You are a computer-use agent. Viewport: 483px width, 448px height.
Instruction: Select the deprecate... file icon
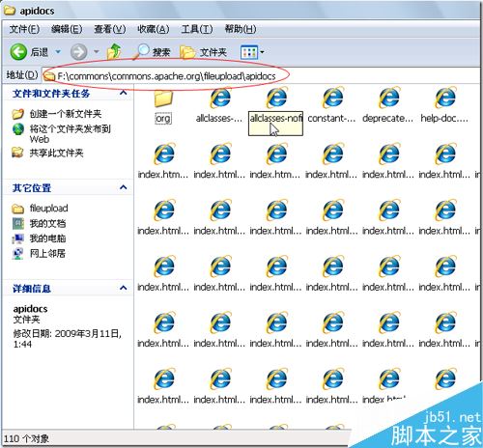click(x=389, y=98)
